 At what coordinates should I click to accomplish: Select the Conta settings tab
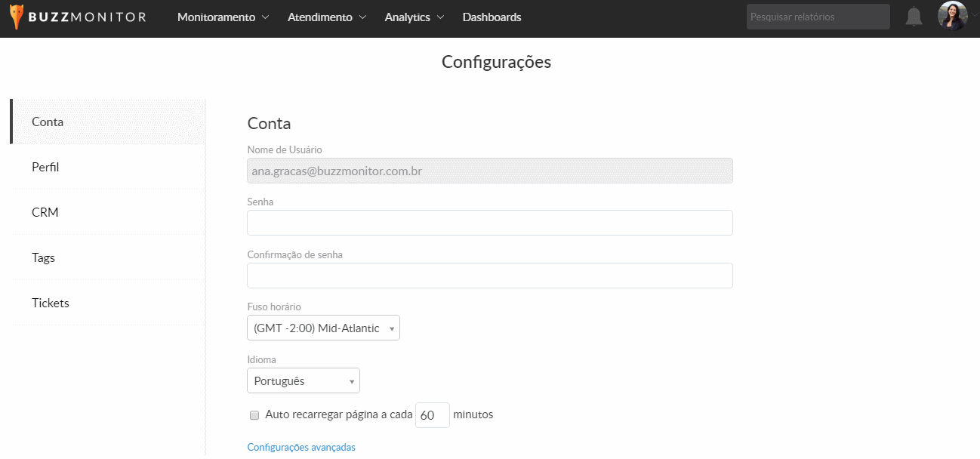[48, 122]
